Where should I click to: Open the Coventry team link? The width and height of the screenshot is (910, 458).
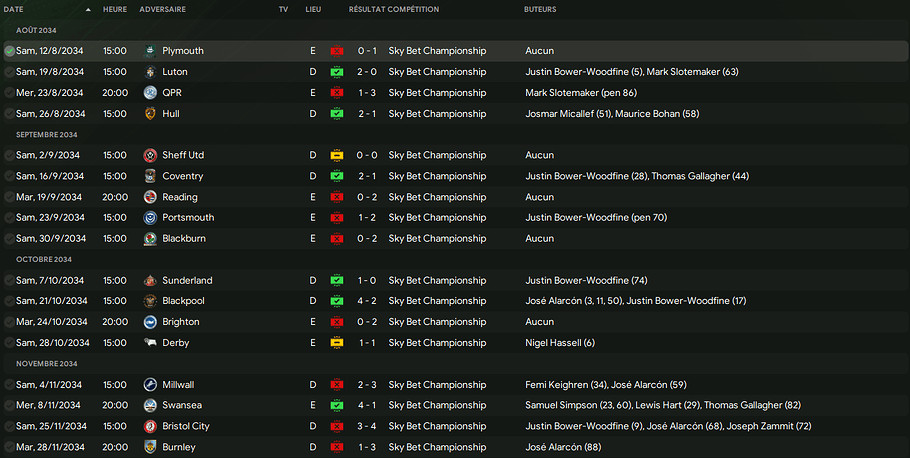pos(182,177)
